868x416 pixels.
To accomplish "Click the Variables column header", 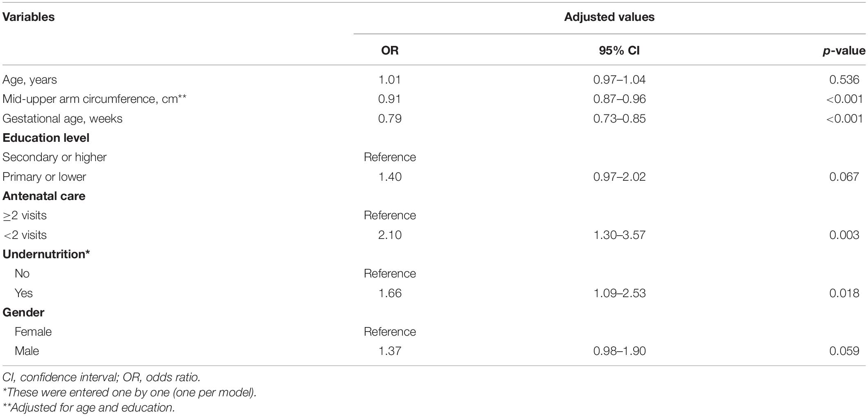I will tap(29, 17).
